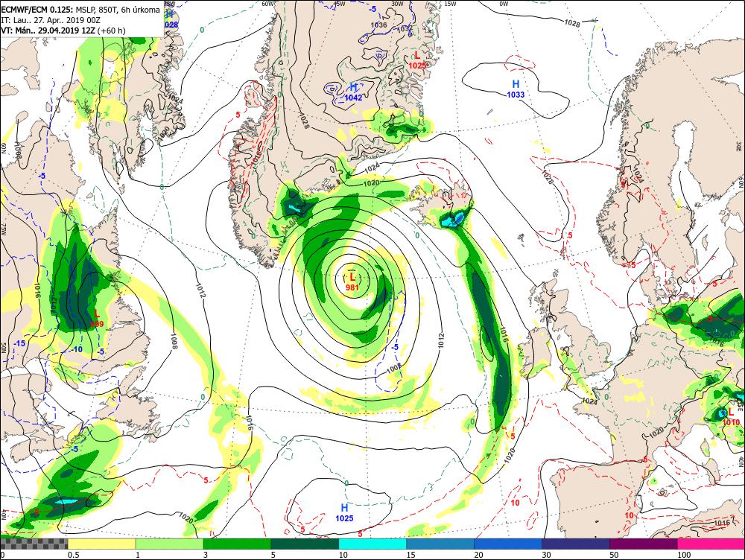This screenshot has height=560, width=745.
Task: Click the '50N' latitude label on the left edge
Action: (x=2, y=347)
